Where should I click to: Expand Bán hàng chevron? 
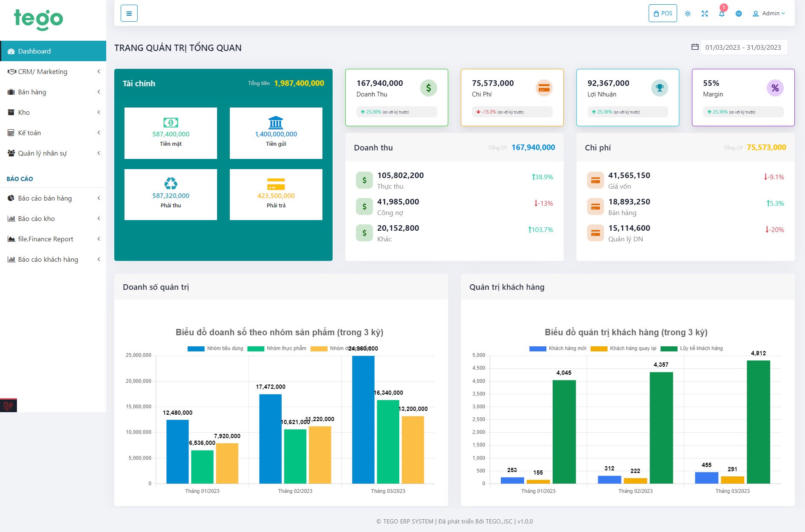[x=99, y=92]
